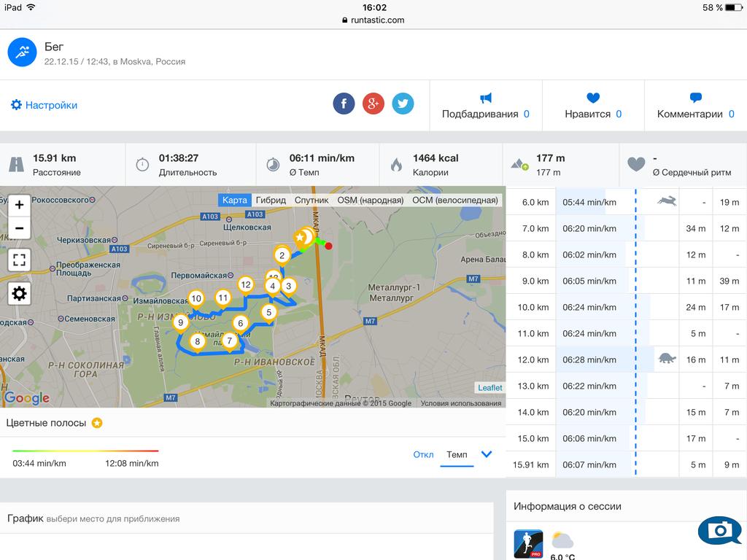
Task: Click the blue camera icon button
Action: click(719, 530)
